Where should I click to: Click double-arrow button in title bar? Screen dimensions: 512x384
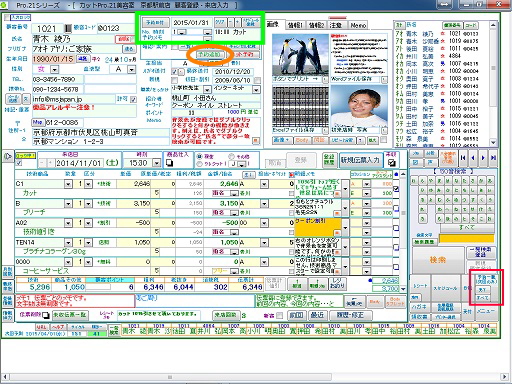445,4
